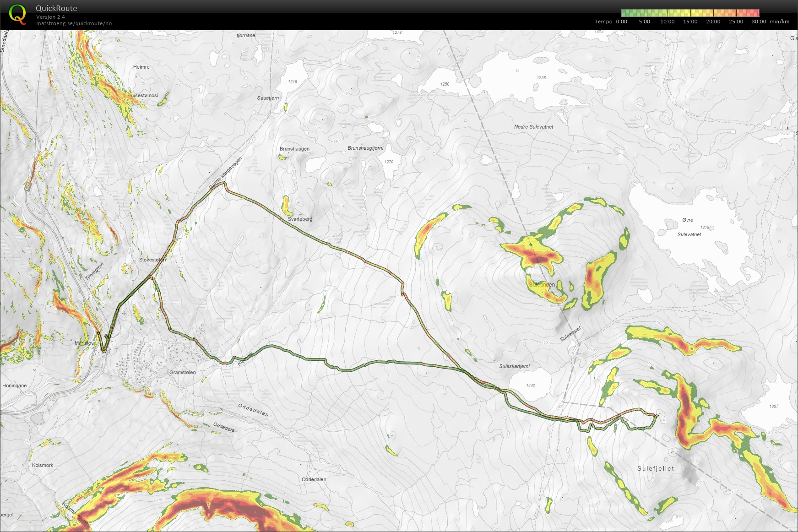Viewport: 798px width, 532px height.
Task: Click the 'Oddedalen' valley label near the top
Action: [x=253, y=410]
